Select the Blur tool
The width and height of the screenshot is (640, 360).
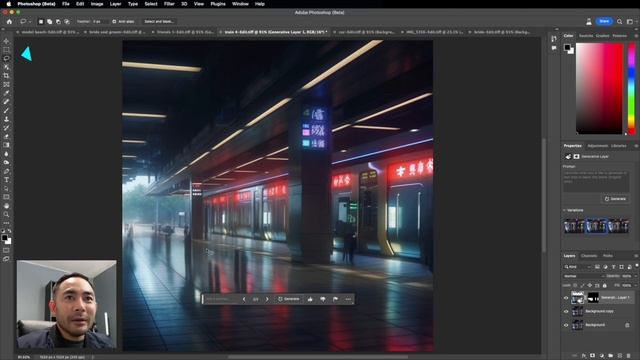tap(6, 154)
